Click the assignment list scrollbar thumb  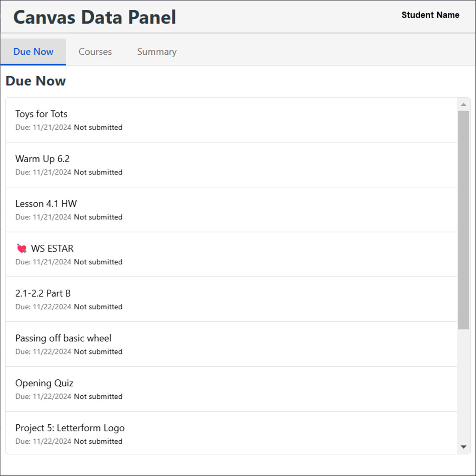click(463, 220)
